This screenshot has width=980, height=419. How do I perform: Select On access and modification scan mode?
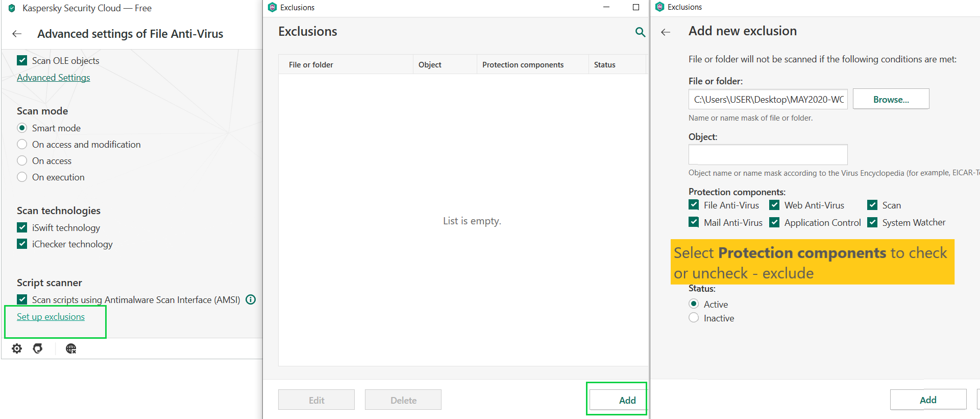click(x=22, y=145)
